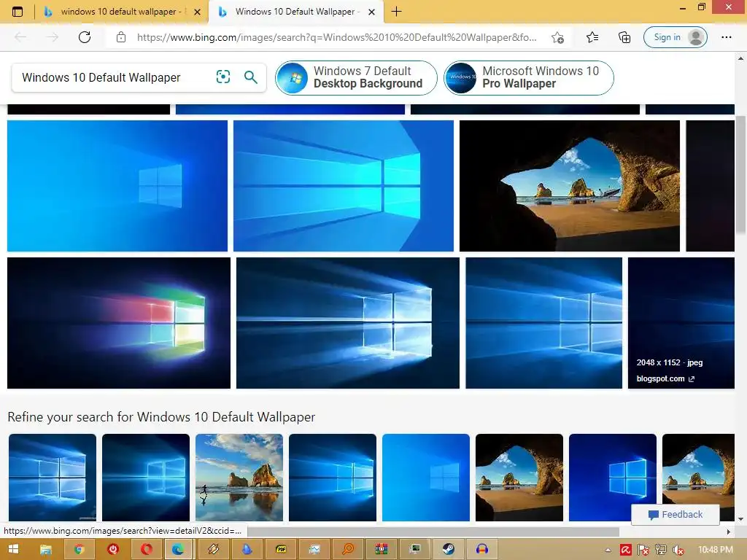
Task: Open the smoky blue Windows hero wallpaper
Action: point(348,323)
